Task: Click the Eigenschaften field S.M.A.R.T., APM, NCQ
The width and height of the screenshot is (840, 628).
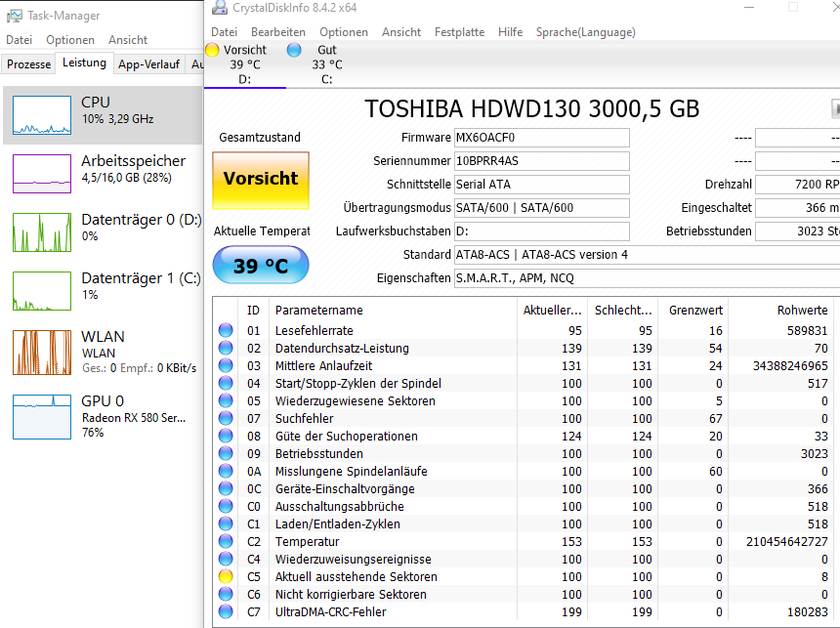Action: point(648,278)
